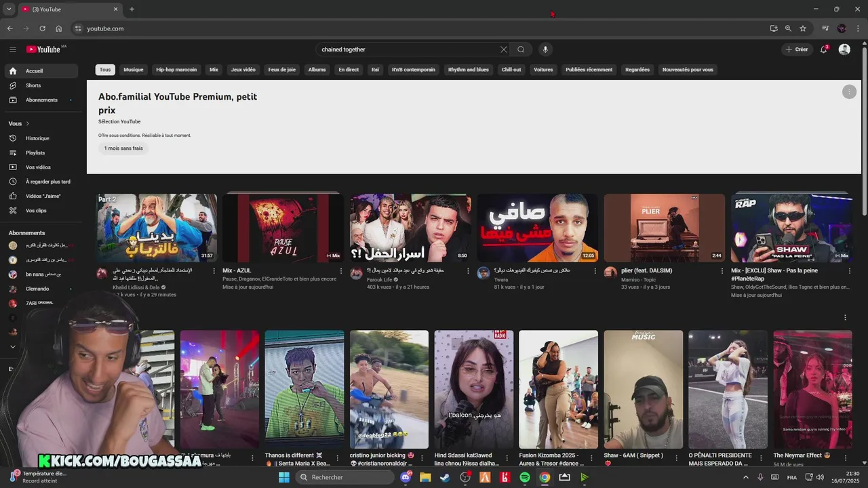Select the Hip-hop marocain chip
The height and width of the screenshot is (488, 868).
point(176,70)
